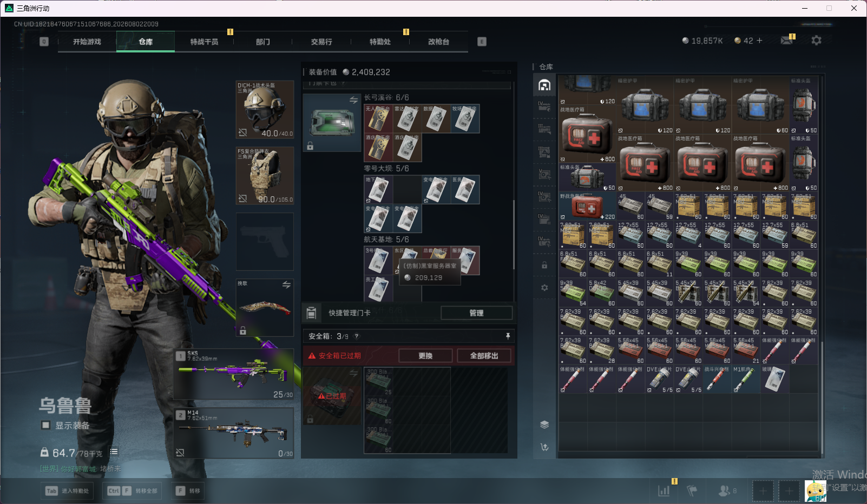Click the 零号大坝: 5/6 heading
867x504 pixels.
coord(386,169)
